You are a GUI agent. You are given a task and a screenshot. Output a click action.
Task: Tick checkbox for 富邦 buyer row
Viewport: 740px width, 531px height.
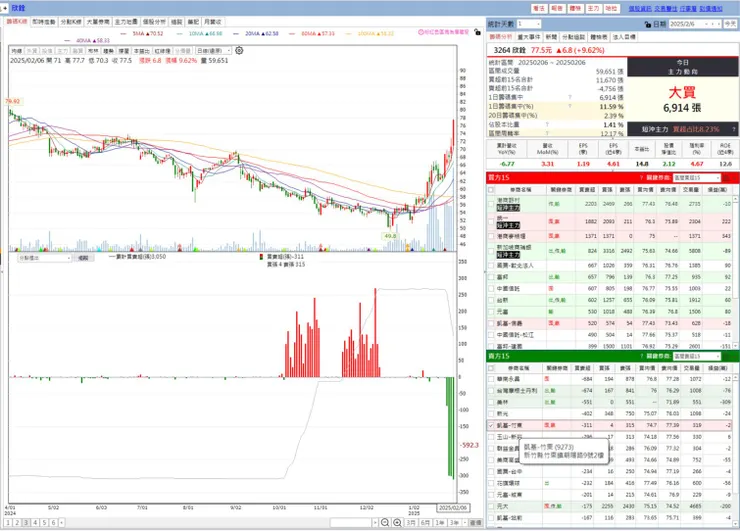point(491,277)
